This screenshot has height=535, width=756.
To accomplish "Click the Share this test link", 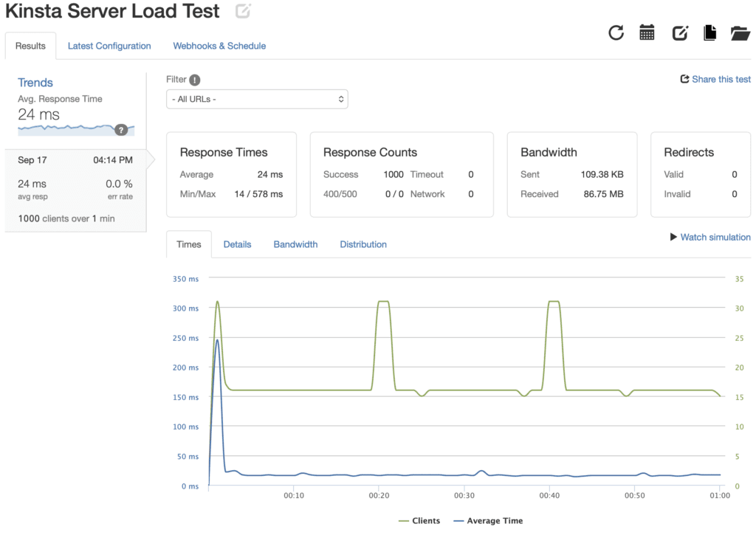I will [x=721, y=79].
